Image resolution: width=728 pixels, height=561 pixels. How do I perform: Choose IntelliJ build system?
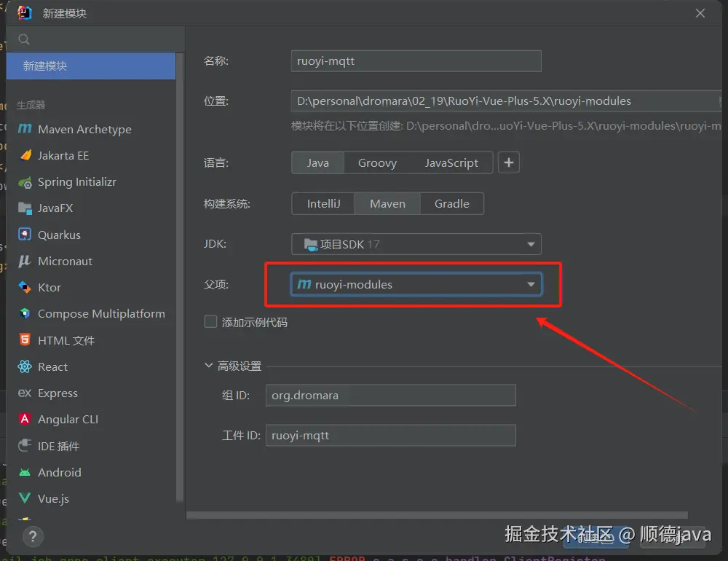[x=324, y=203]
